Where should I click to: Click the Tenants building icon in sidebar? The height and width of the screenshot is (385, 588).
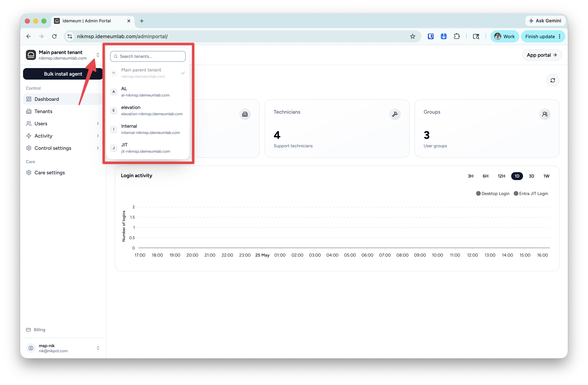coord(29,111)
